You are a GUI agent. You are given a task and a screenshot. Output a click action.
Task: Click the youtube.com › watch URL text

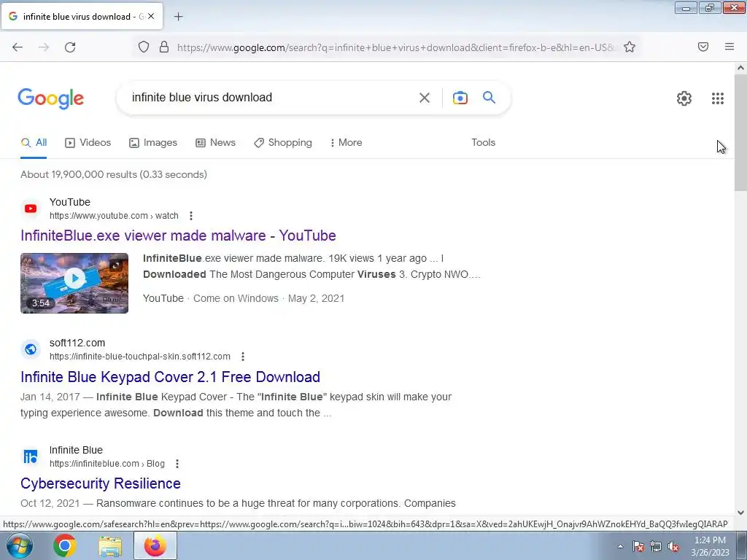[x=114, y=216]
